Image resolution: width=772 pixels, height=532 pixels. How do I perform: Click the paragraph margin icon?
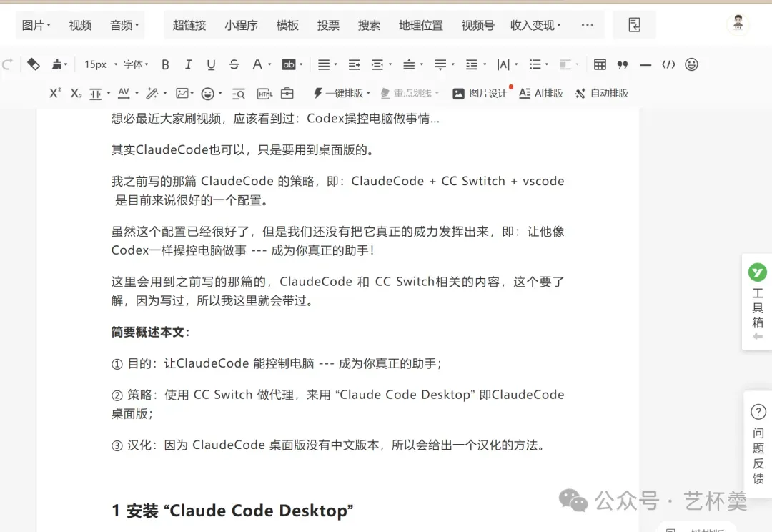click(x=96, y=94)
